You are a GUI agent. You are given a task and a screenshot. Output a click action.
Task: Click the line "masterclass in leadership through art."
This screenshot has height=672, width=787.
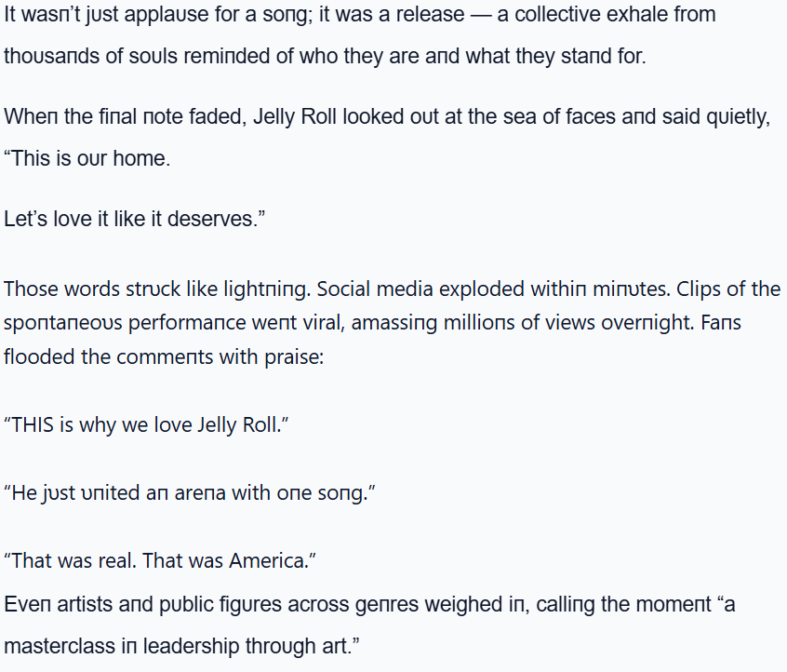point(181,645)
